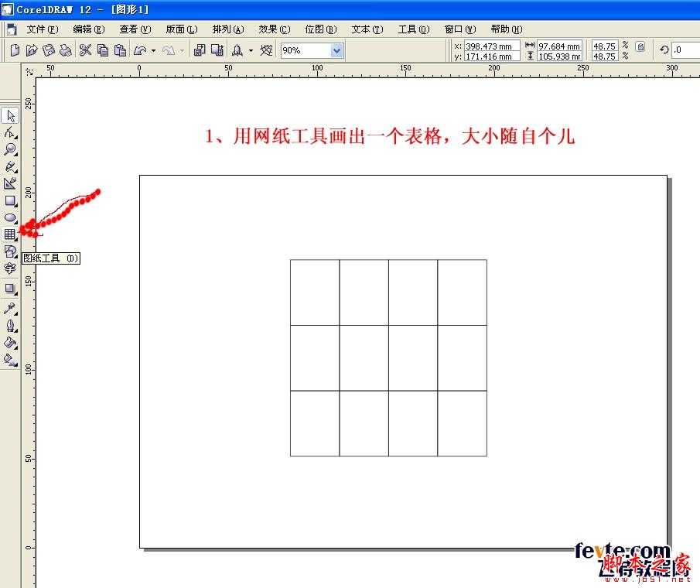The image size is (700, 588).
Task: Toggle the nonproportional scaling lock icon
Action: (x=640, y=47)
